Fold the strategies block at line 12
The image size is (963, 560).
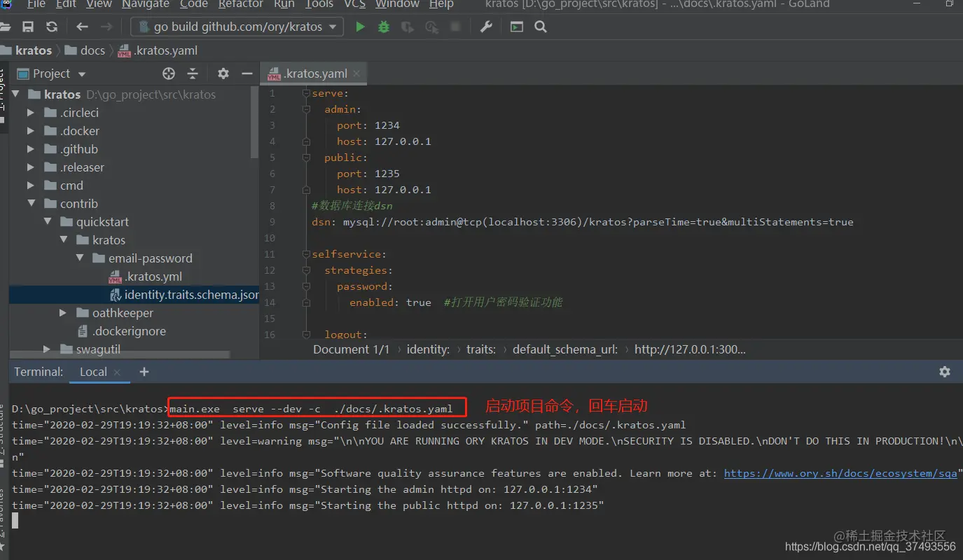pyautogui.click(x=306, y=270)
